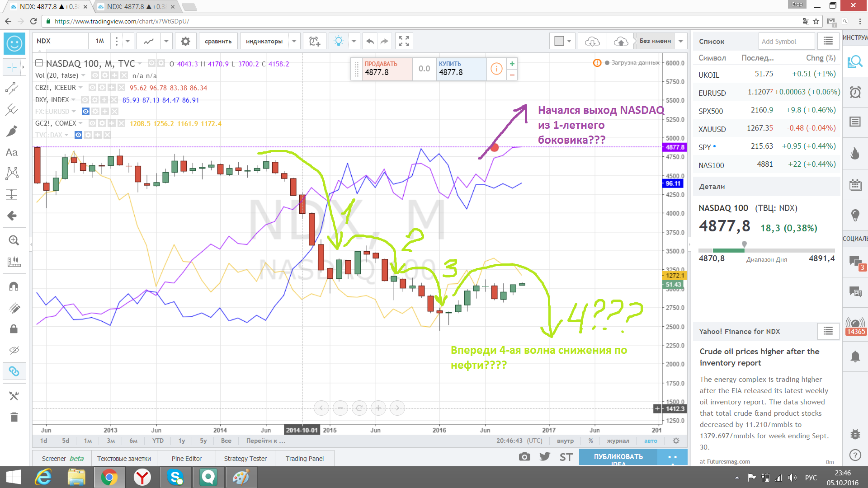
Task: Share chart via Twitter icon
Action: click(545, 457)
